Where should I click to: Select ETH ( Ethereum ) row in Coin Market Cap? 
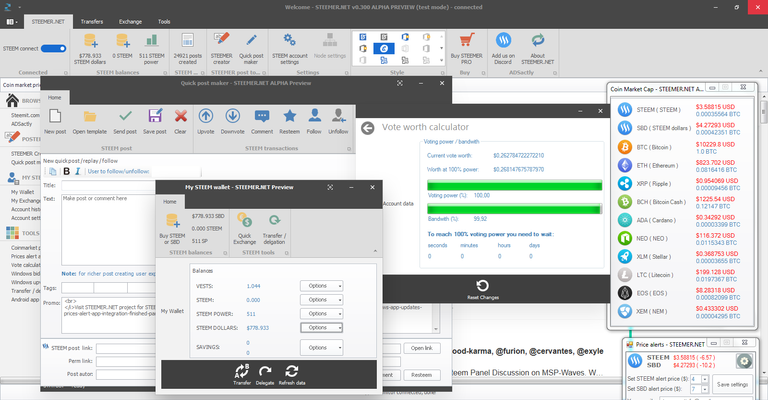coord(682,165)
